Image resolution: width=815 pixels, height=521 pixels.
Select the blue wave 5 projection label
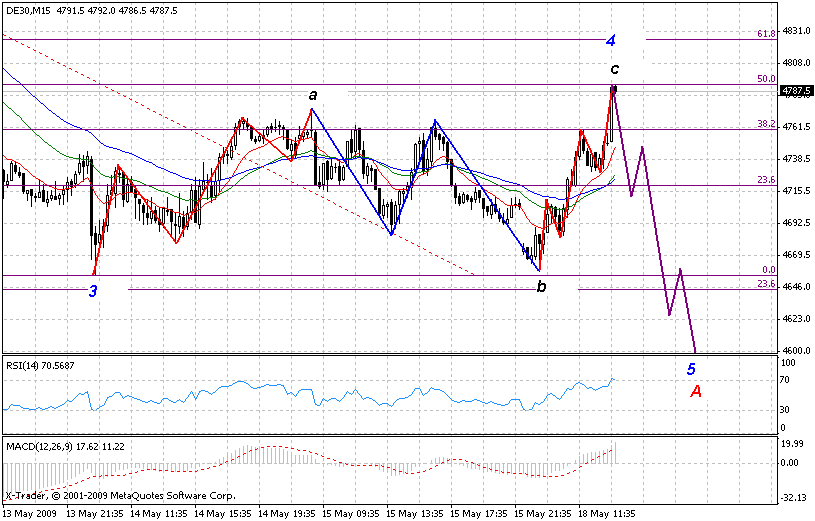[690, 369]
